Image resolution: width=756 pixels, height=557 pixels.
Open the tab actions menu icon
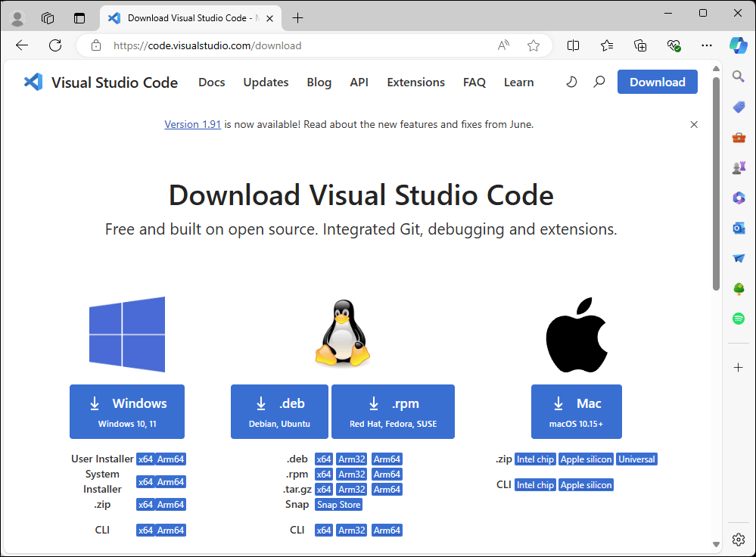coord(79,18)
